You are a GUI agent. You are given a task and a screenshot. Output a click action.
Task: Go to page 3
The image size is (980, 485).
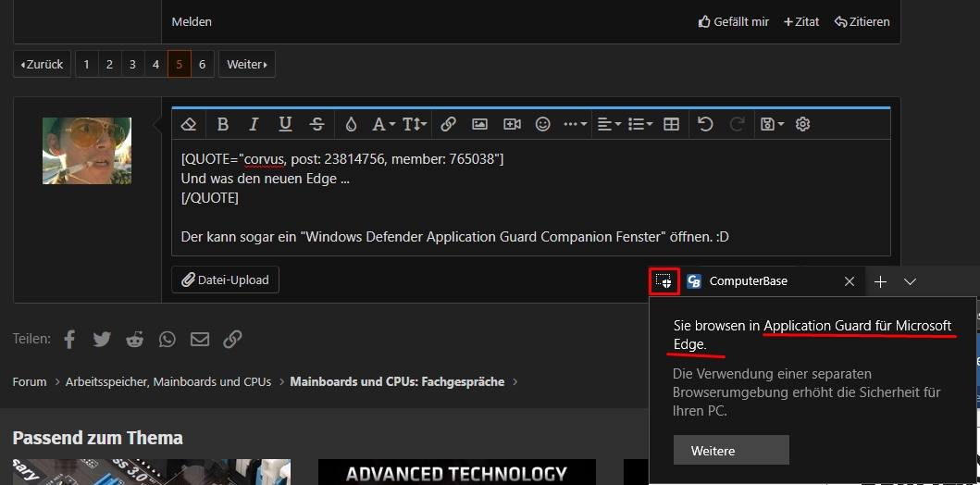132,64
